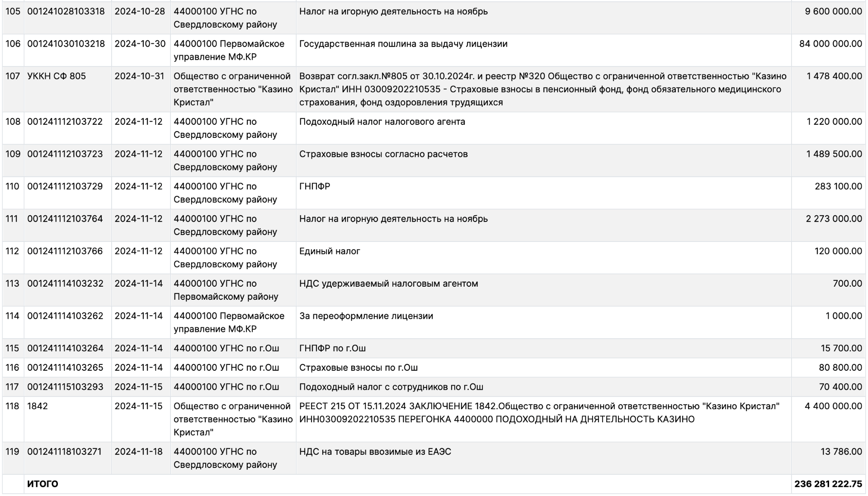
Task: Click the date 2024-10-31 in row 107
Action: pos(139,76)
